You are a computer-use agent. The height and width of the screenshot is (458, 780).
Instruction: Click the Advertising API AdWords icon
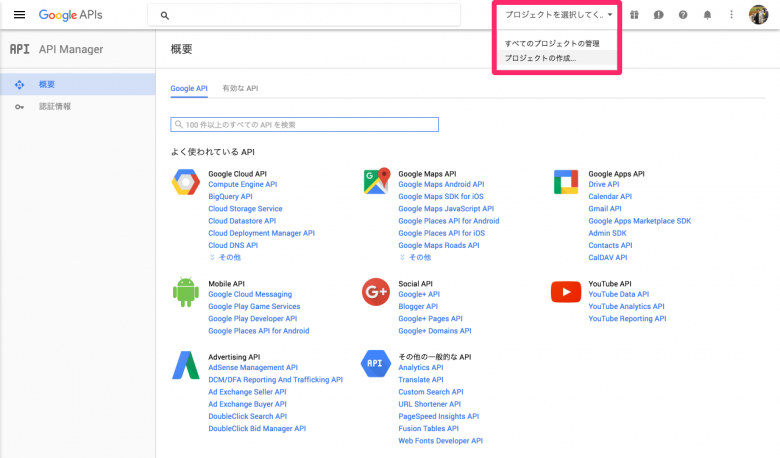click(186, 365)
